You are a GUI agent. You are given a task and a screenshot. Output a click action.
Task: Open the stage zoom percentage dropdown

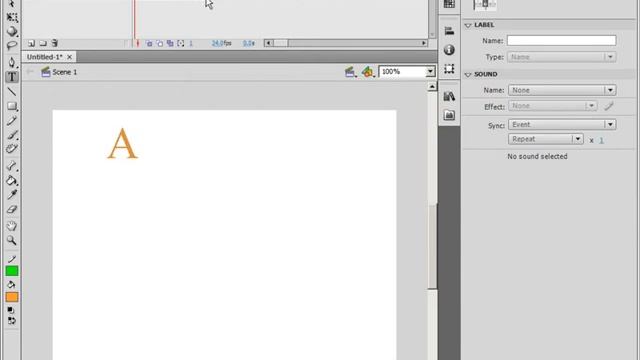pos(430,72)
